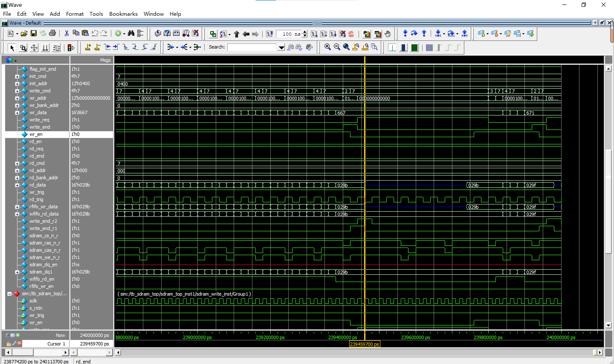
Task: Enable Zoom Mode selection tool
Action: (23, 47)
